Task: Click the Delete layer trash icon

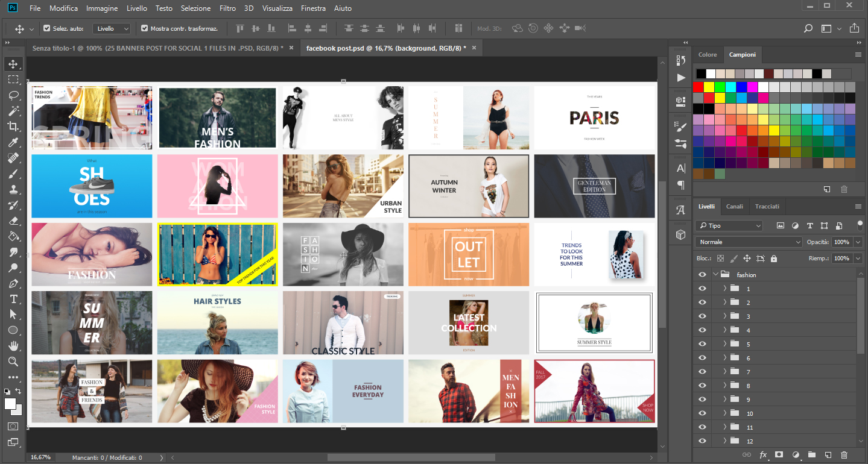Action: pyautogui.click(x=844, y=456)
